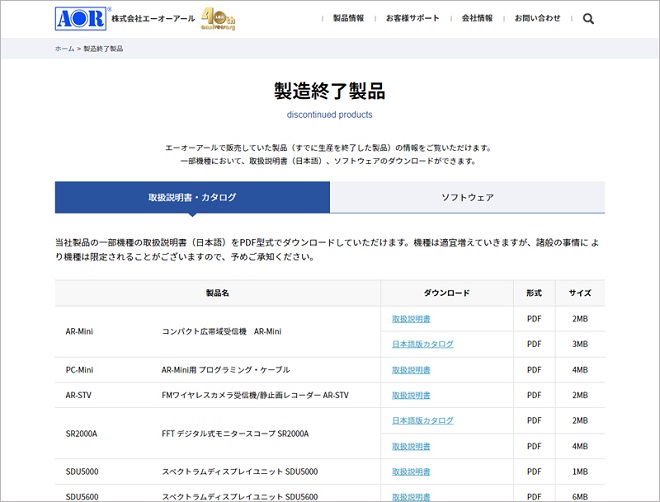The height and width of the screenshot is (502, 660).
Task: Click the FMワイヤレスカメラ受信機 AR-STV description
Action: click(x=255, y=396)
